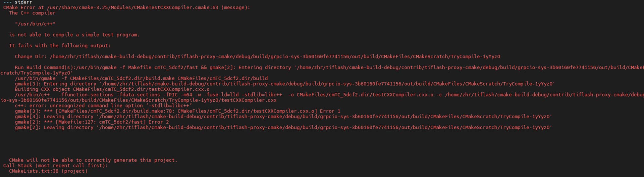Click the 'gmake[2]: Leaving directory' line
The image size is (644, 177).
(283, 127)
